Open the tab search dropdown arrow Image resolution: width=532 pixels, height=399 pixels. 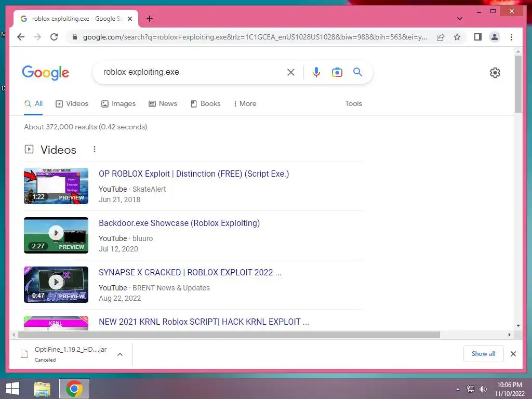click(x=459, y=19)
